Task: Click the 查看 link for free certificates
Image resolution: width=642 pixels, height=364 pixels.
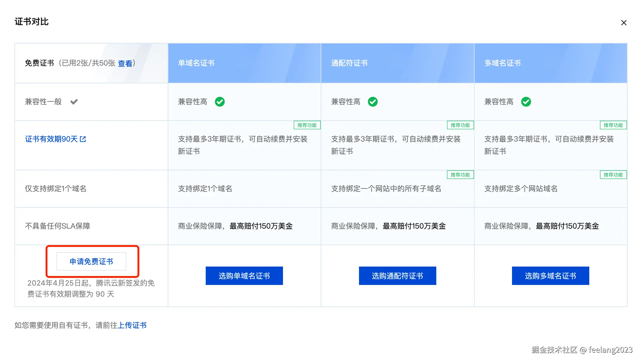Action: pos(125,63)
